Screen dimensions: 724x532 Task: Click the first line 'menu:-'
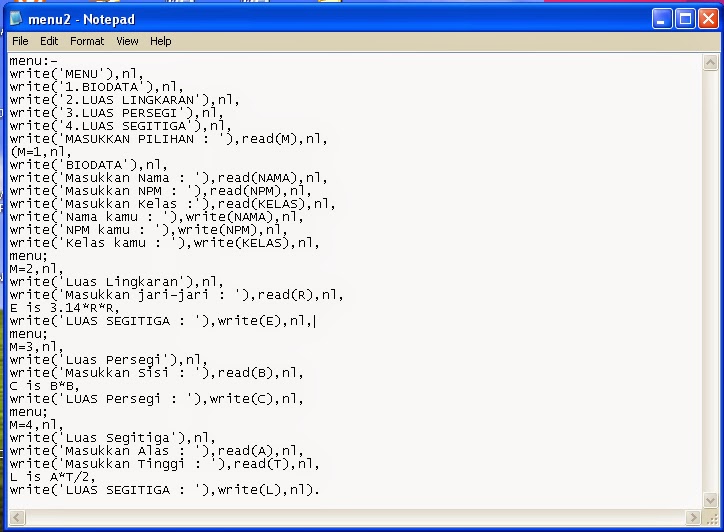click(x=33, y=60)
